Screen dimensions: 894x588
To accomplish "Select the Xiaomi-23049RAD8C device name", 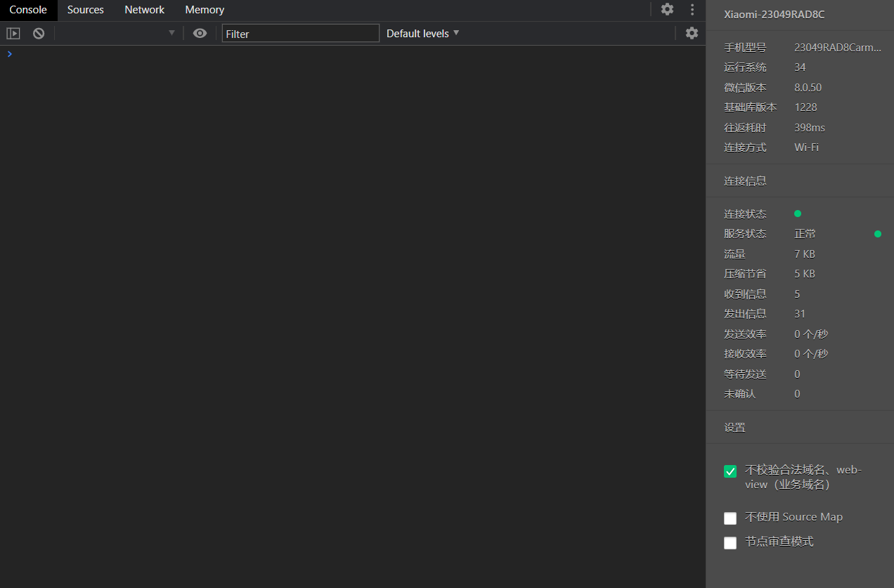I will click(775, 14).
